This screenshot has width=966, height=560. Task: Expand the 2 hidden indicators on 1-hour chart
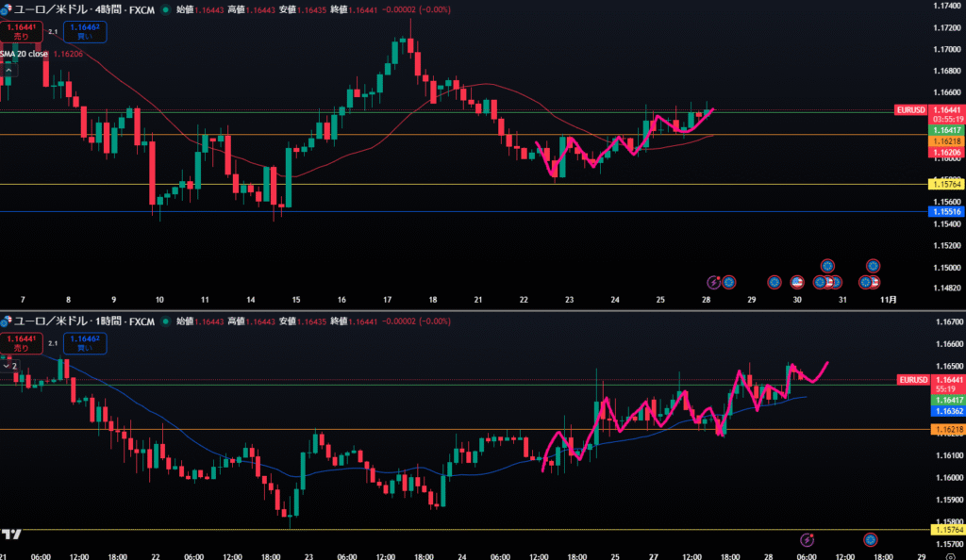[10, 365]
